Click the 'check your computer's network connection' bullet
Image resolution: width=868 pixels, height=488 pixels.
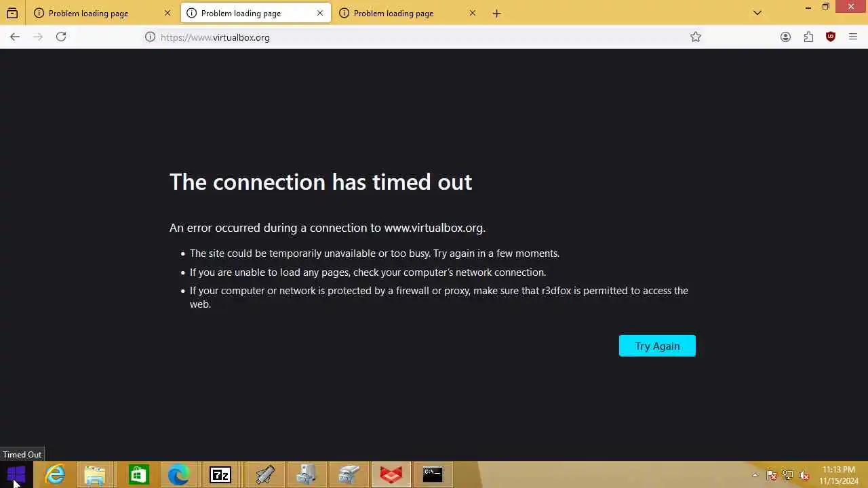[368, 272]
